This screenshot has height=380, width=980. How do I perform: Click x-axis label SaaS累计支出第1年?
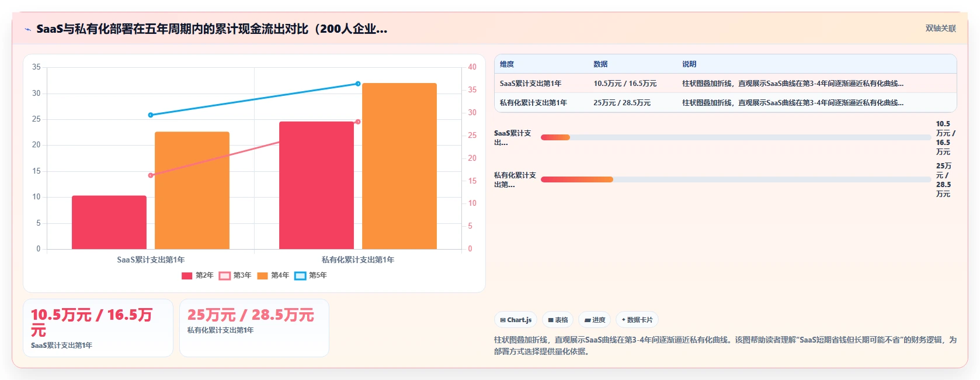tap(151, 260)
